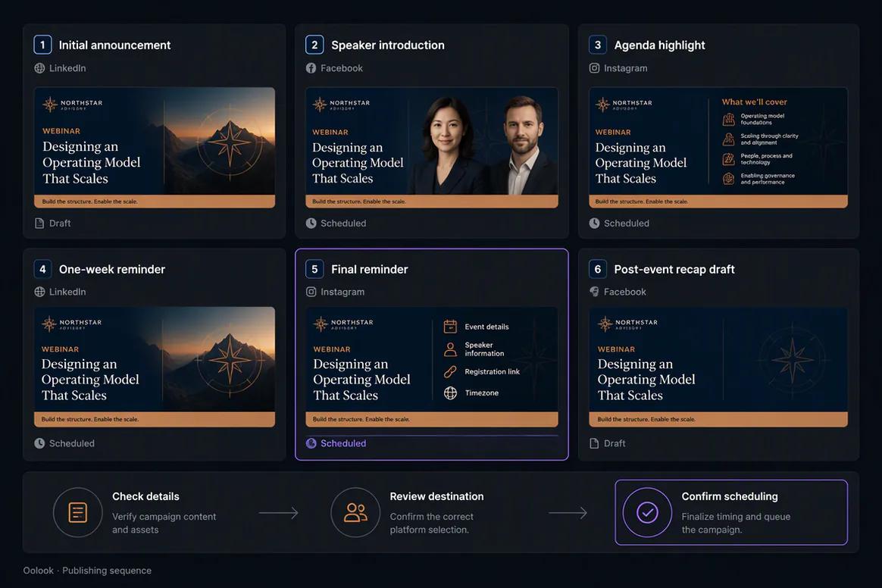Click the Facebook label under Speaker introduction
Screen dimensions: 882x588
pos(342,68)
